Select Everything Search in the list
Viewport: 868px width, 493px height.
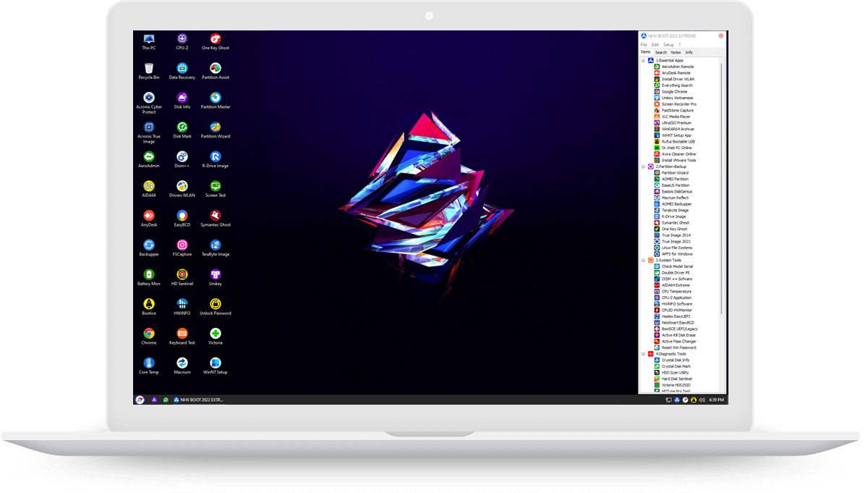click(x=673, y=85)
